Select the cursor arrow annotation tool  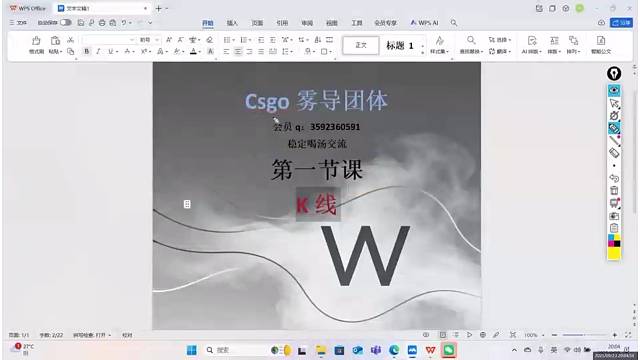click(614, 103)
